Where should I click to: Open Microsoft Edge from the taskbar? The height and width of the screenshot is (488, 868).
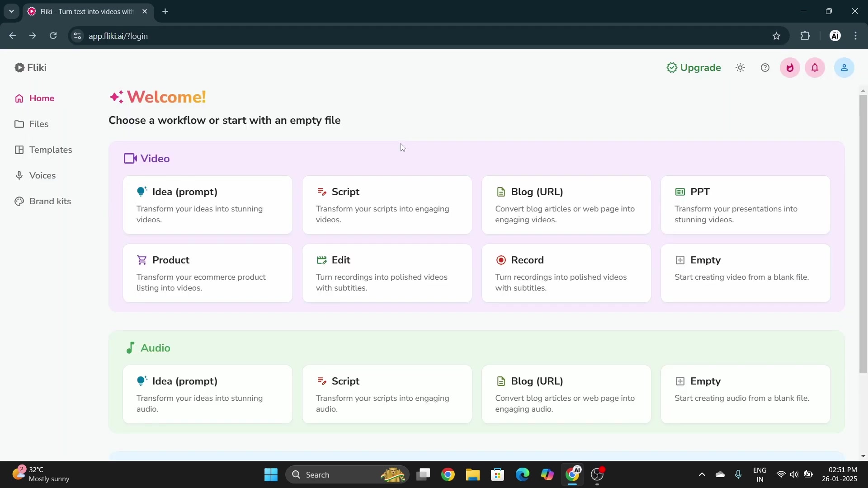[x=522, y=475]
